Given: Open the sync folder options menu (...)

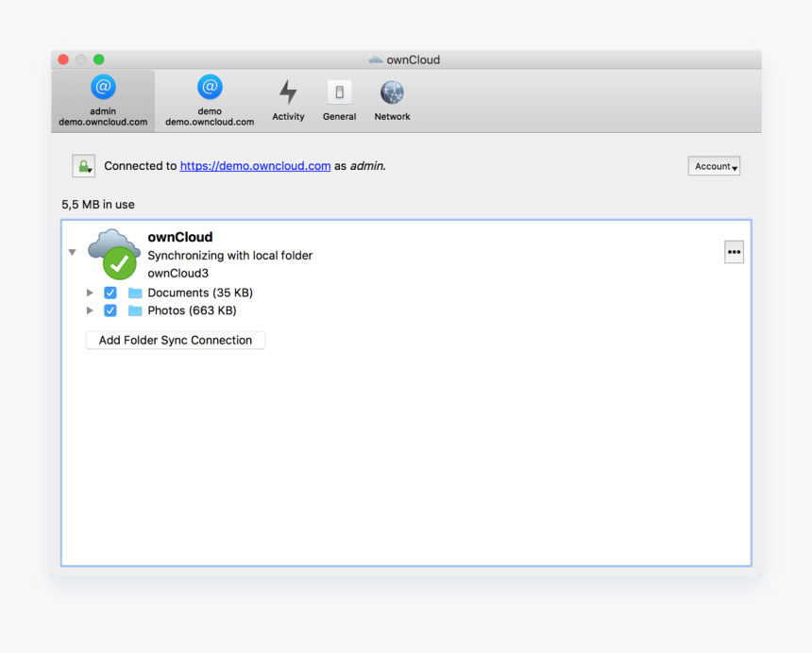Looking at the screenshot, I should (x=734, y=252).
